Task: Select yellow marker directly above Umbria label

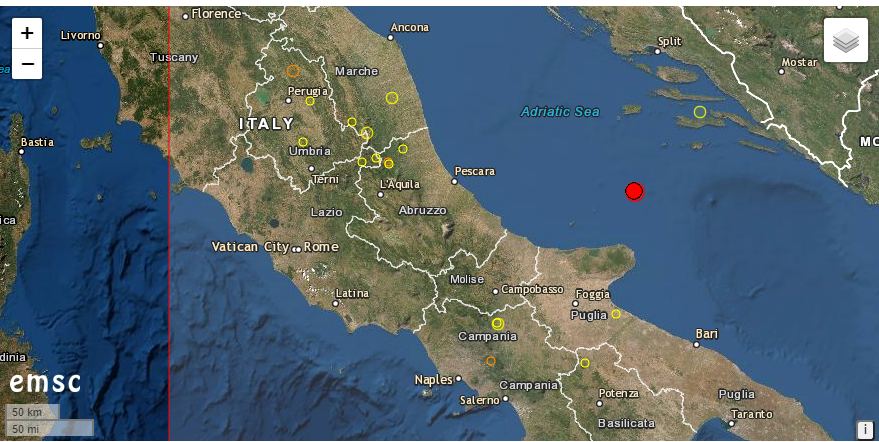Action: pyautogui.click(x=302, y=141)
